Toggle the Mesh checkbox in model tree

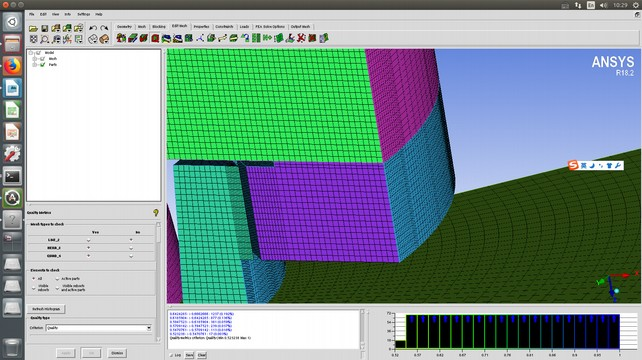pos(42,59)
